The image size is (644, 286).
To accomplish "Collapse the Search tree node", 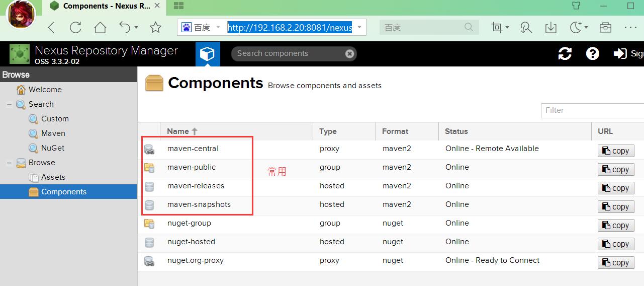I will click(x=9, y=105).
